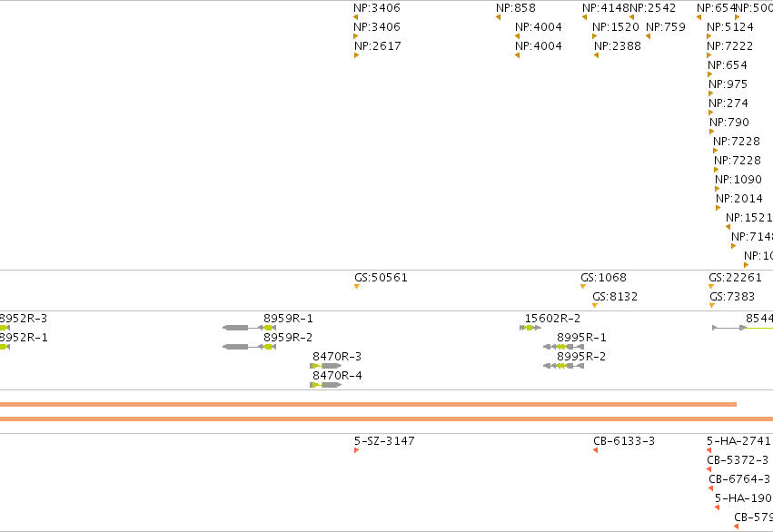Click the NP:2014 label
This screenshot has width=773, height=532.
(739, 199)
